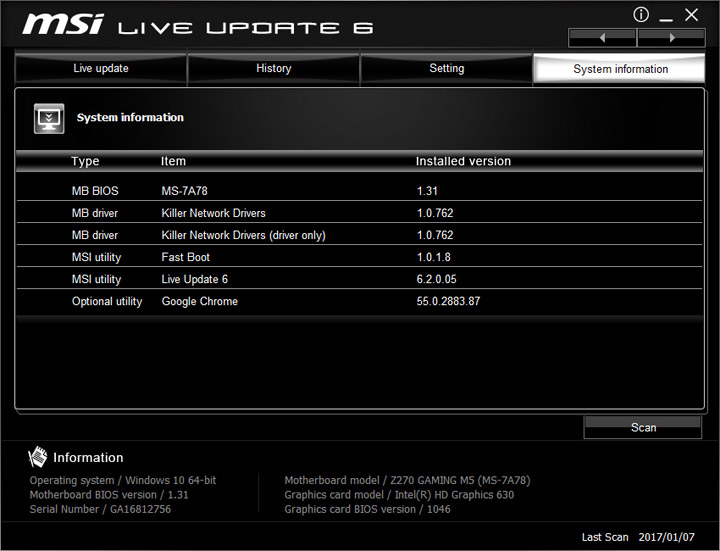Click version 6.2.0.05
The image size is (720, 551).
pyautogui.click(x=436, y=279)
